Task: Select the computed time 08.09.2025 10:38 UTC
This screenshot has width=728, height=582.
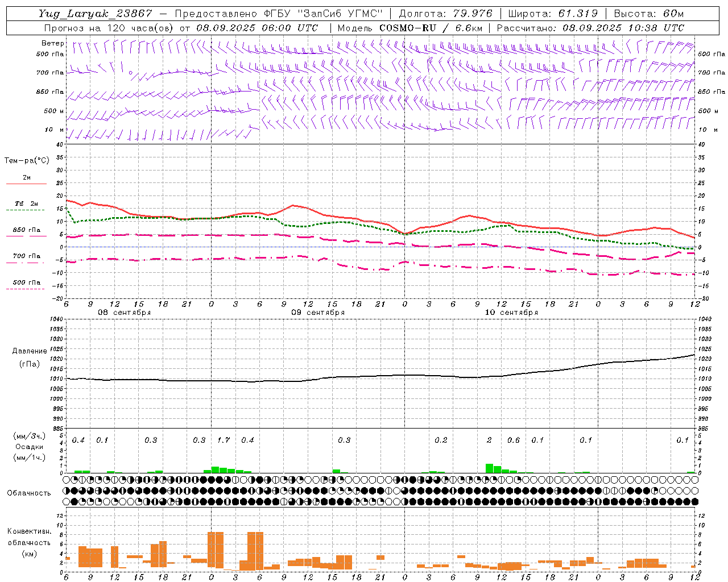Action: [x=623, y=28]
